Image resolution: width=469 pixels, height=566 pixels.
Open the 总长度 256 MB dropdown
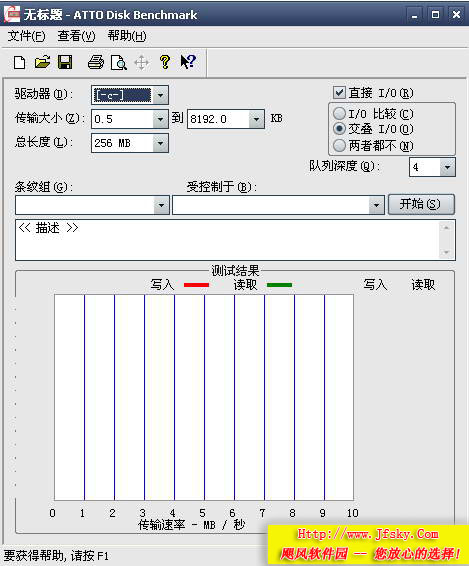click(160, 143)
